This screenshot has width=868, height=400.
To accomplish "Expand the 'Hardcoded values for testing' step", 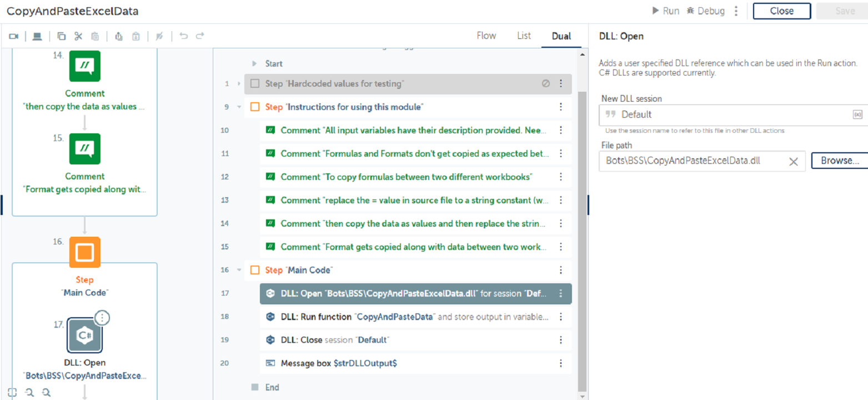I will point(239,84).
